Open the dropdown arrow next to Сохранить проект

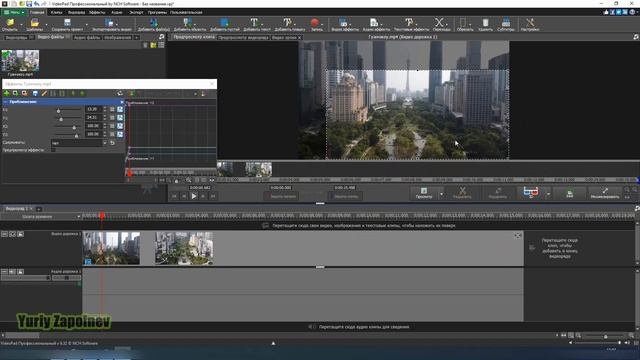[x=86, y=24]
